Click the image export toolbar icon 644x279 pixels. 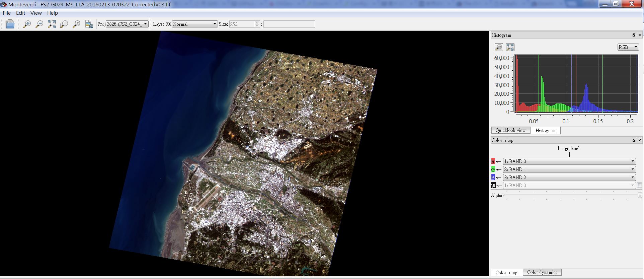tap(89, 24)
